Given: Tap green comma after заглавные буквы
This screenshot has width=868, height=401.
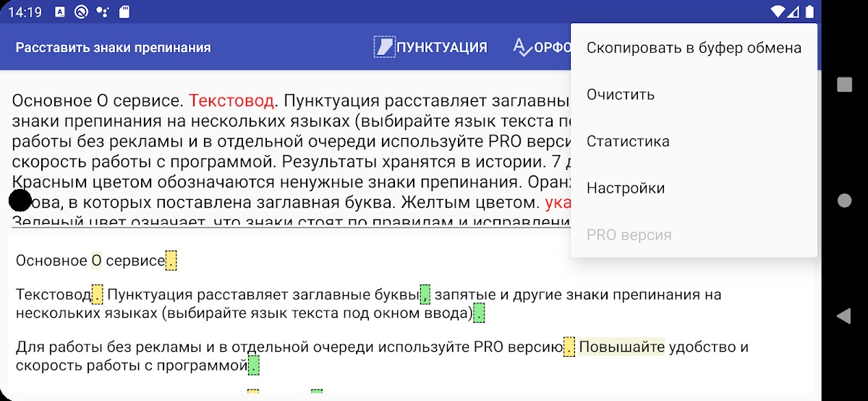Looking at the screenshot, I should 425,295.
